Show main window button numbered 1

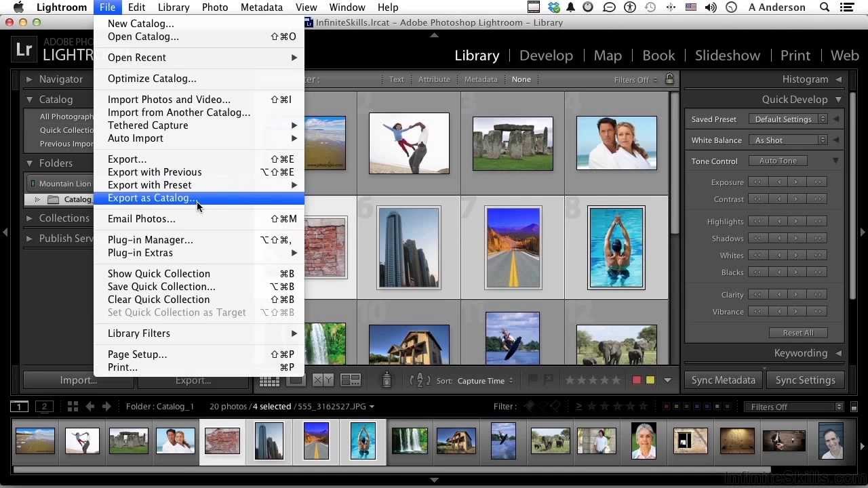point(19,407)
